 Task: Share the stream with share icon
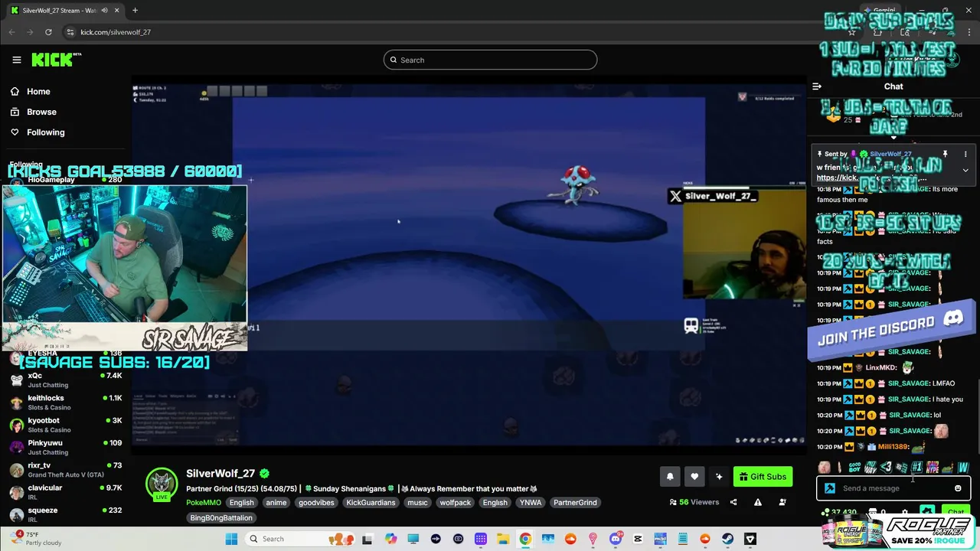tap(733, 502)
